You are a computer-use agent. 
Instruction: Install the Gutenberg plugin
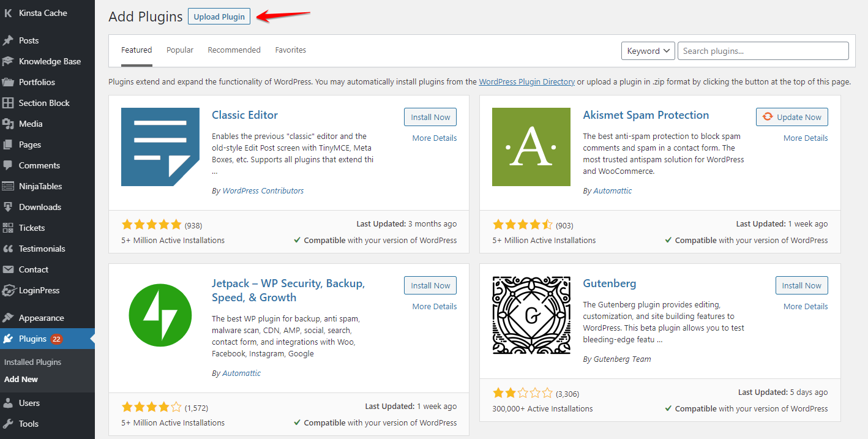(x=802, y=285)
